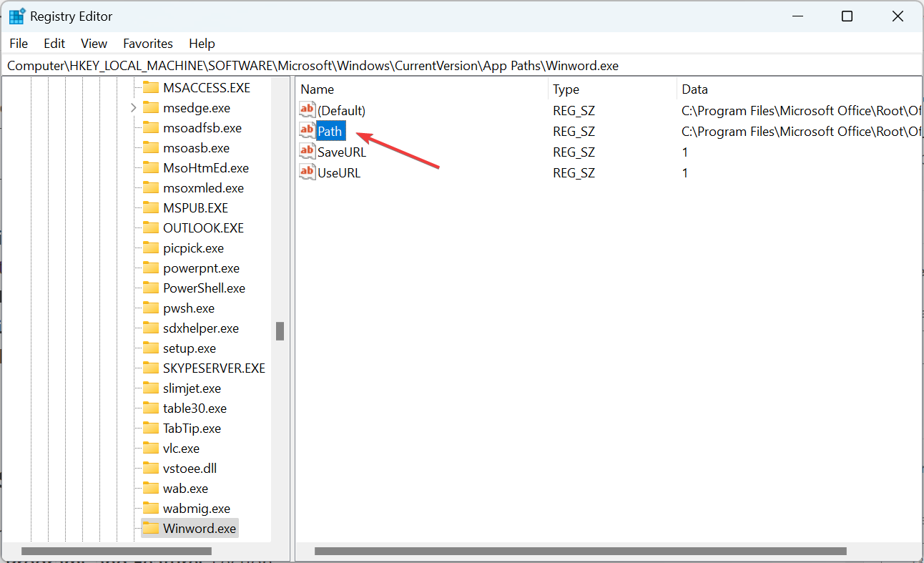Click the Path string value icon

(x=307, y=131)
